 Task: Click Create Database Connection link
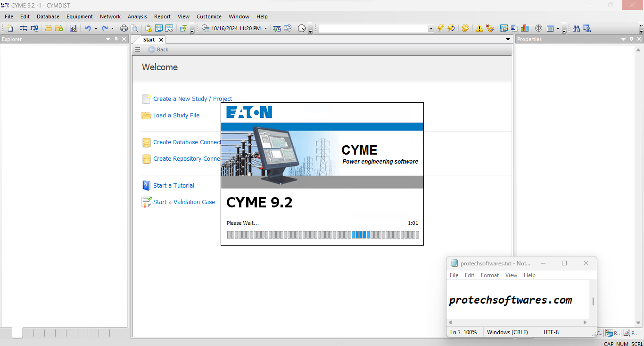pyautogui.click(x=187, y=142)
